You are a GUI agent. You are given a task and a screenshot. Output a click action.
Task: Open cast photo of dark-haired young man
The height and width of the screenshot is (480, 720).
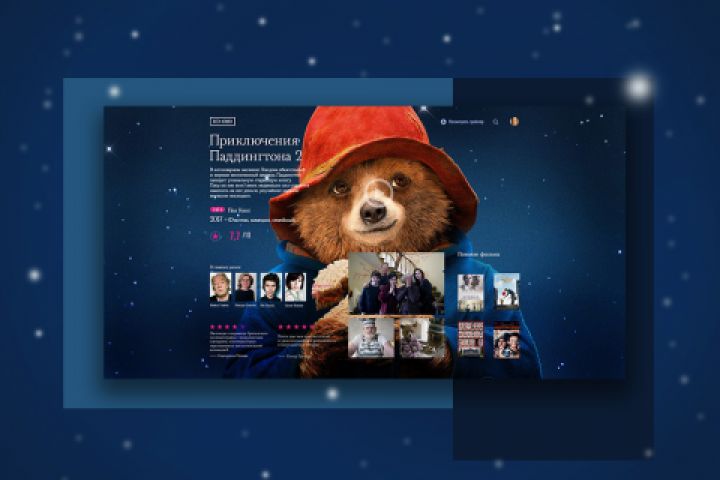(270, 287)
